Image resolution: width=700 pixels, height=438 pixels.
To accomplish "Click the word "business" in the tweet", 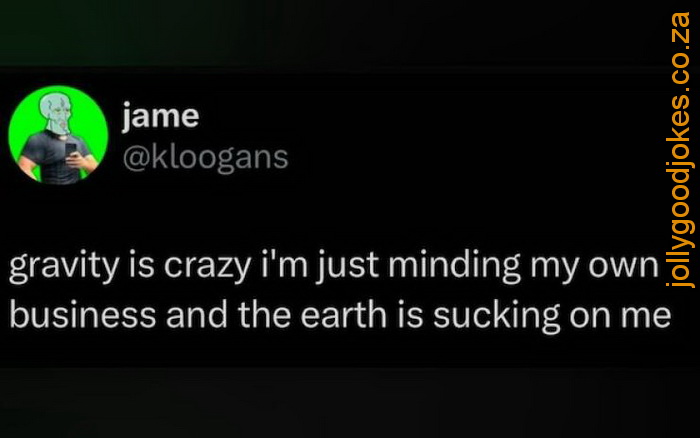I will click(x=83, y=314).
